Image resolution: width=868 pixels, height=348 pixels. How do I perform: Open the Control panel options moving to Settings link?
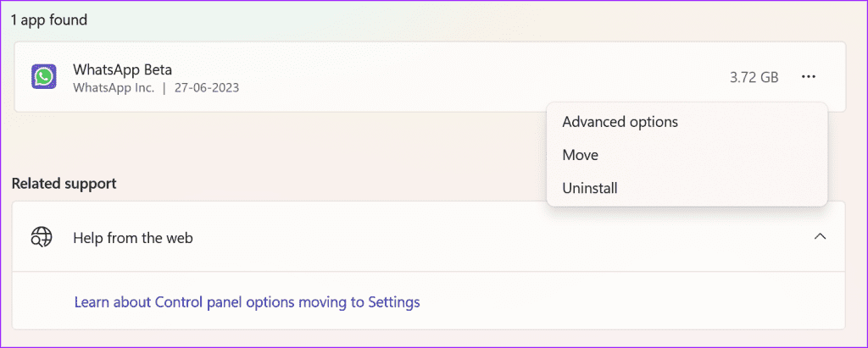[x=247, y=302]
